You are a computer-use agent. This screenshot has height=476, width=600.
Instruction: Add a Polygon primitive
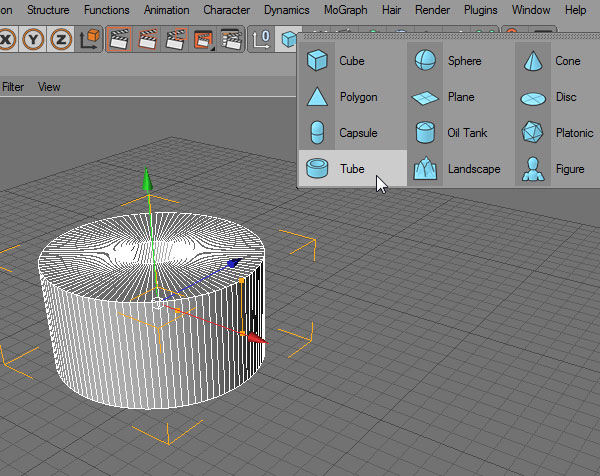[x=352, y=96]
